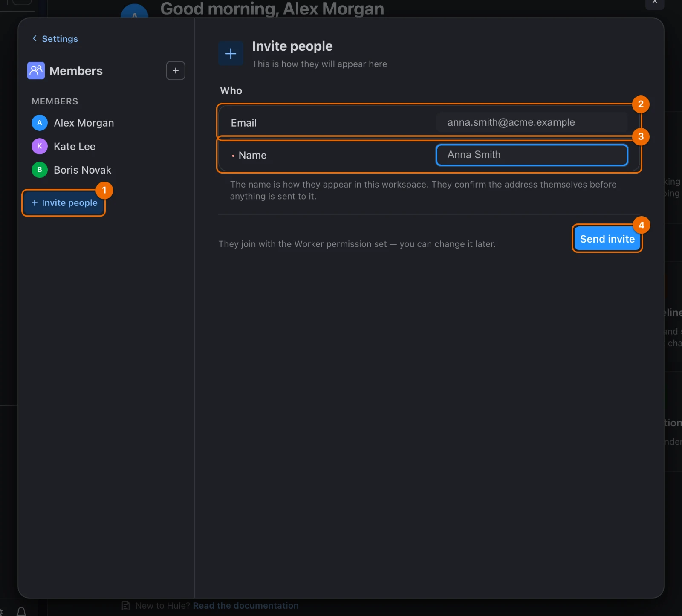682x616 pixels.
Task: Go back via the Settings link text
Action: click(60, 39)
